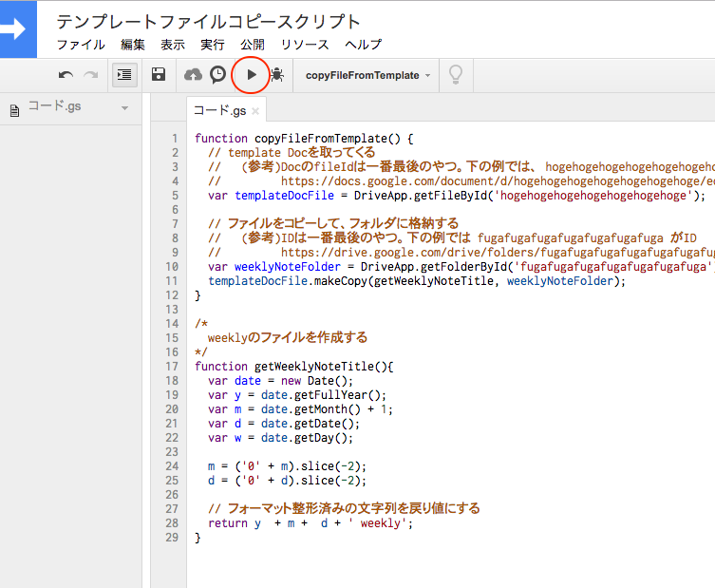This screenshot has height=588, width=715.
Task: Click the project title テンプレートファイルコピースクリプト
Action: (x=208, y=22)
